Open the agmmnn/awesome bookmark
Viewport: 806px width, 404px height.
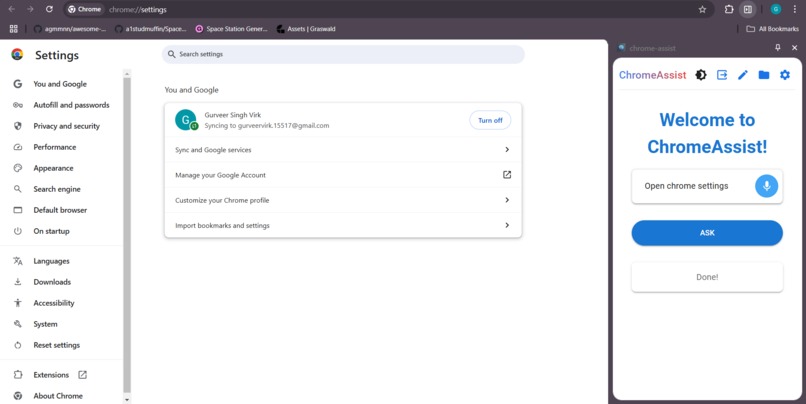(69, 29)
